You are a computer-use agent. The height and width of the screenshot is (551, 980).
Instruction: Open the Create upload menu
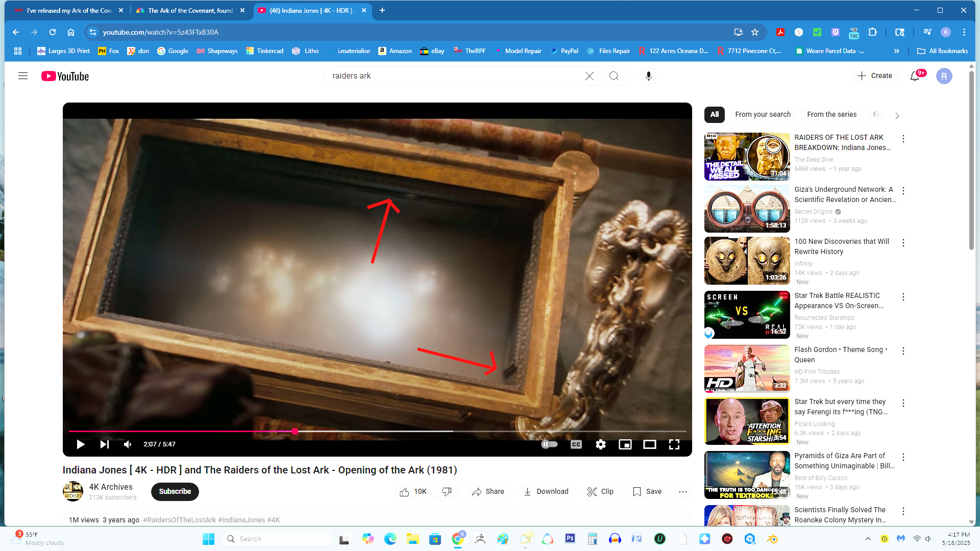875,76
